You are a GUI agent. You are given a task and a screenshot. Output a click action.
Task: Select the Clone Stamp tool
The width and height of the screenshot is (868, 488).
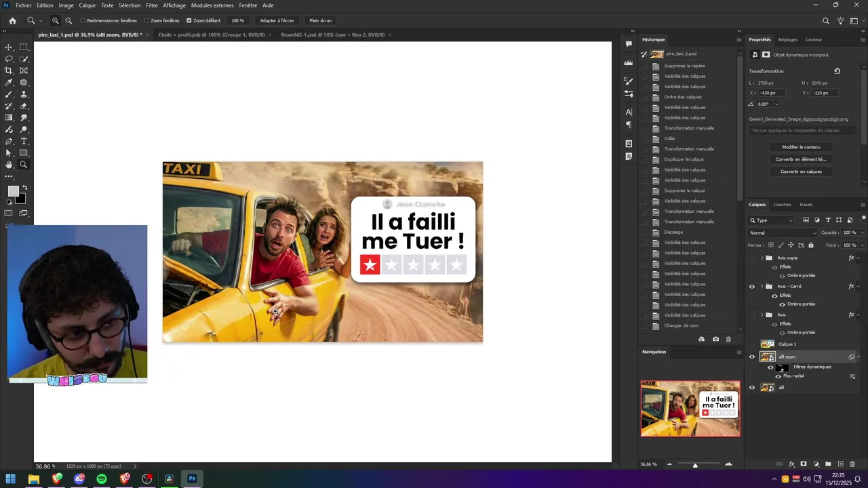(24, 94)
